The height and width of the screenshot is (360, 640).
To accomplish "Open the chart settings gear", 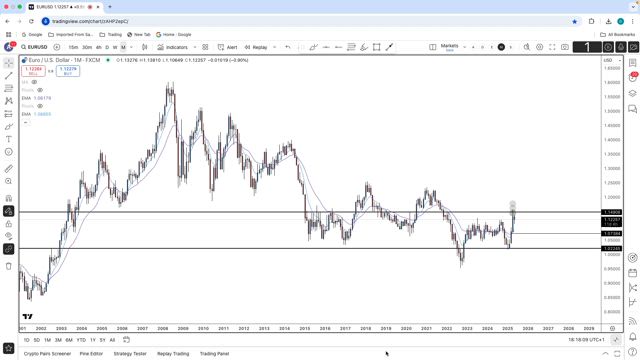I will (540, 47).
